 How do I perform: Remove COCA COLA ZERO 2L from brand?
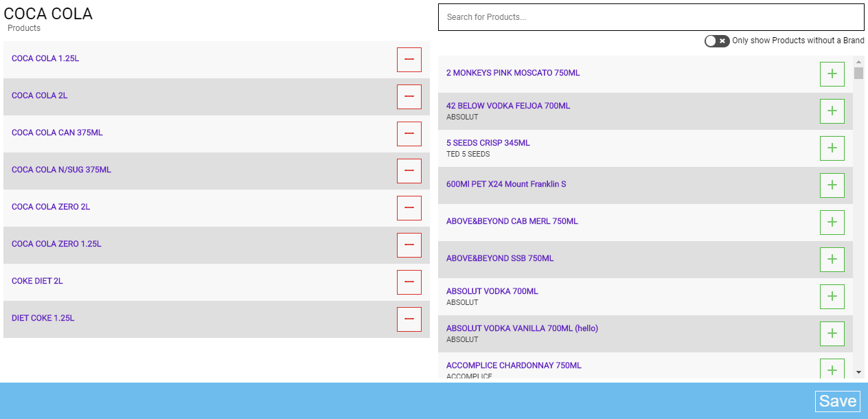(x=409, y=208)
